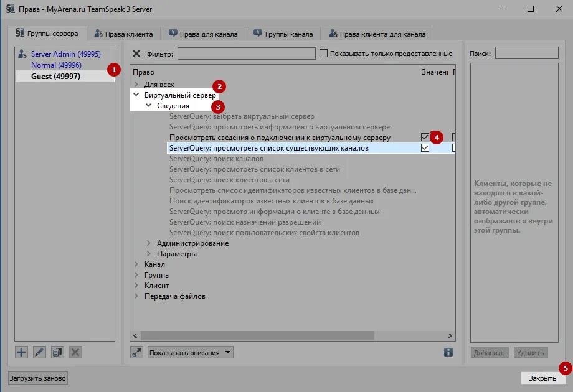
Task: Click the 'Загрузить заново' button
Action: tap(37, 378)
